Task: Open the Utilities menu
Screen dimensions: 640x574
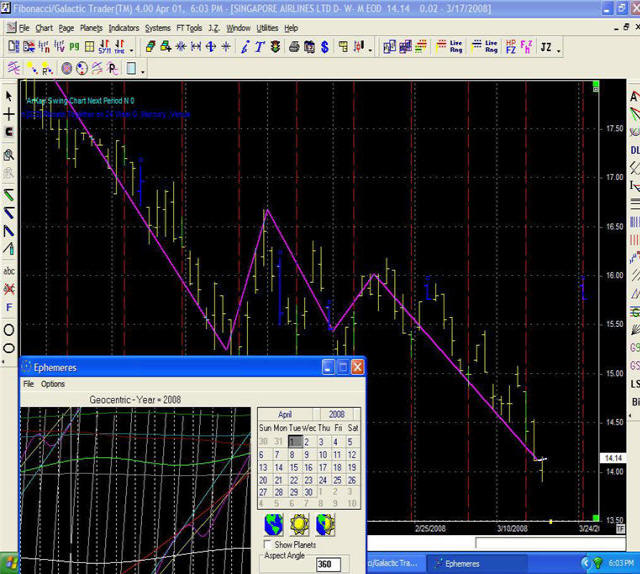Action: tap(267, 28)
